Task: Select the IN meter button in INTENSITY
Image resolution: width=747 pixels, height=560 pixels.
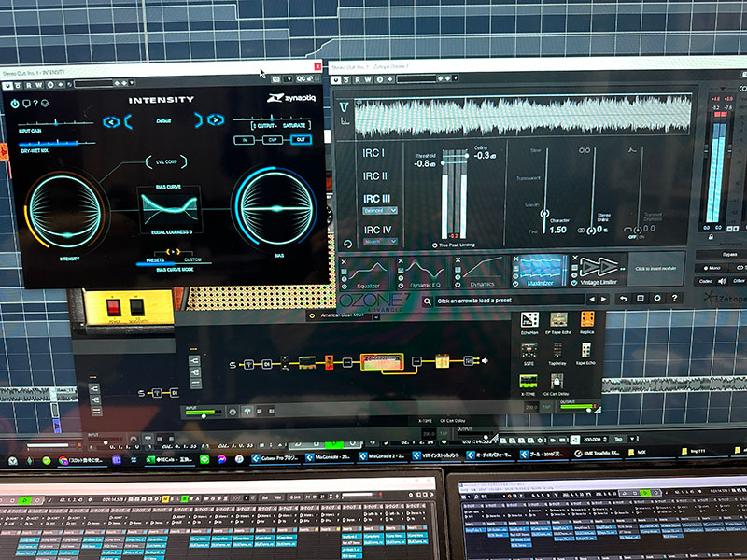Action: (x=244, y=140)
